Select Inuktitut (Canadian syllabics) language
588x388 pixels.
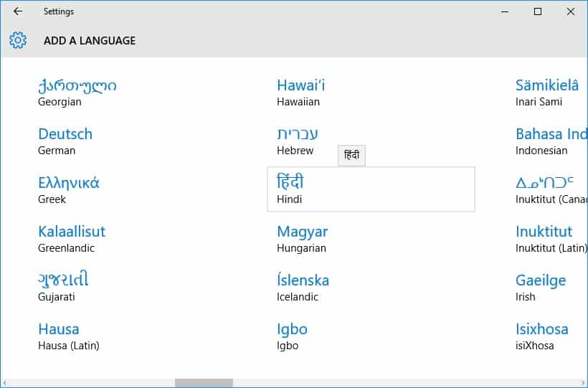[551, 190]
